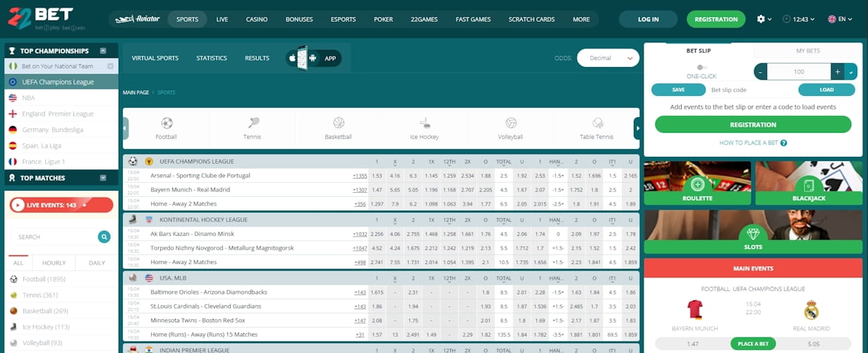Open the 12:43 time zone dropdown

pos(798,19)
